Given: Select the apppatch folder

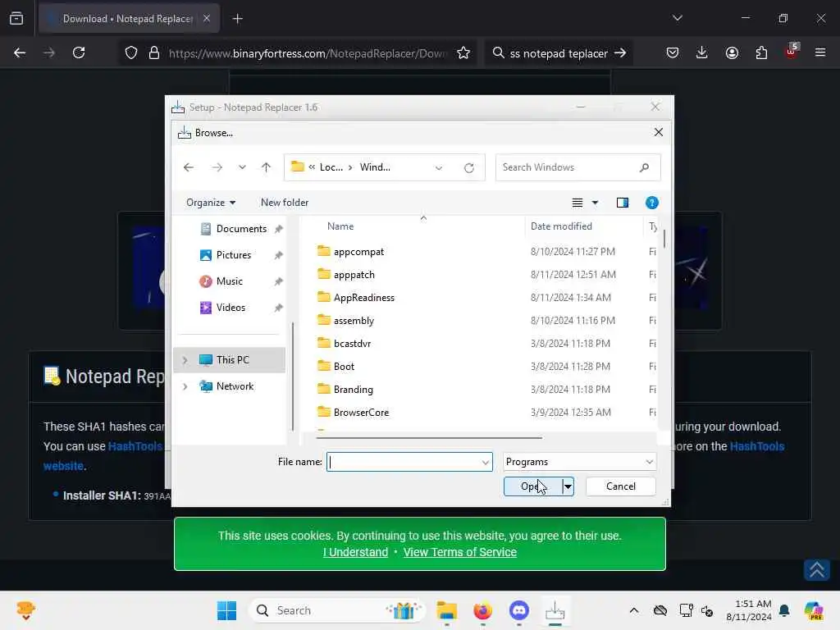Looking at the screenshot, I should 354,275.
